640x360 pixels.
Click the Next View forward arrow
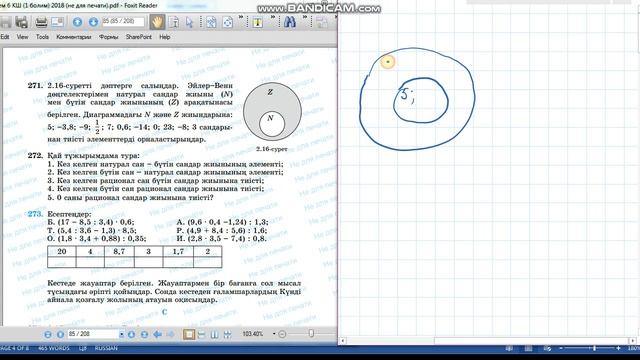(x=171, y=334)
